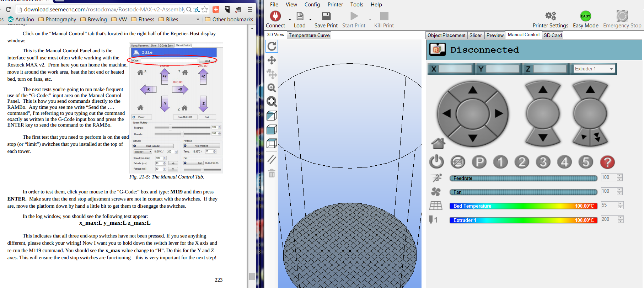
Task: Click the Feedrate slider bar
Action: point(523,178)
